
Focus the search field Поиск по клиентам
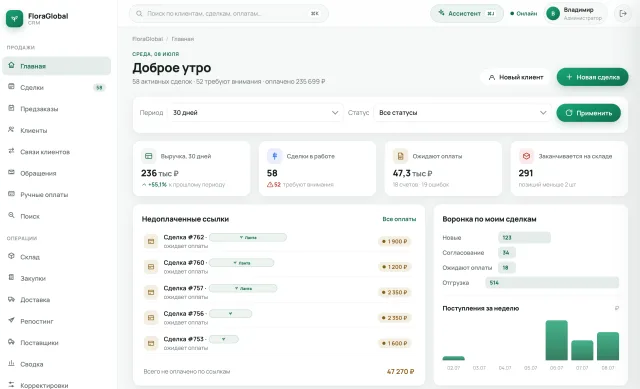(229, 13)
